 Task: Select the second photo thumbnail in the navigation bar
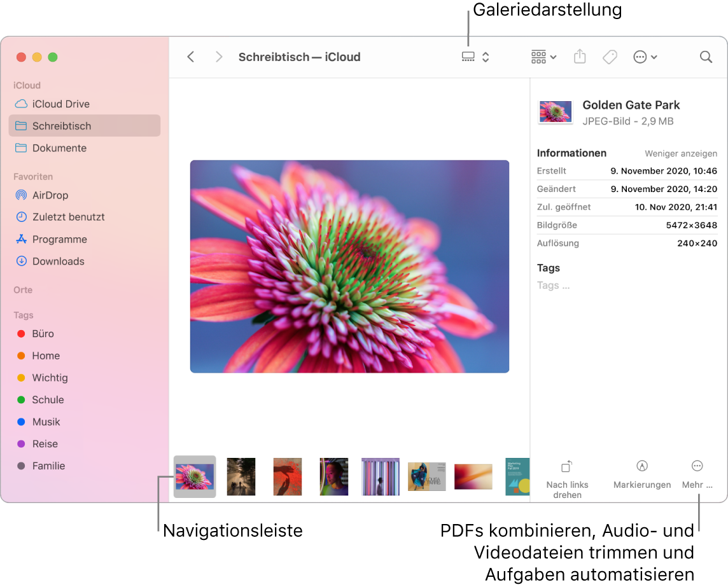tap(241, 476)
